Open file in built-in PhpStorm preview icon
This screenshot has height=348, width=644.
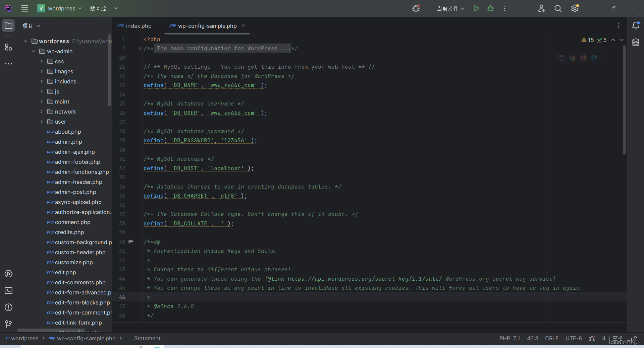(561, 58)
